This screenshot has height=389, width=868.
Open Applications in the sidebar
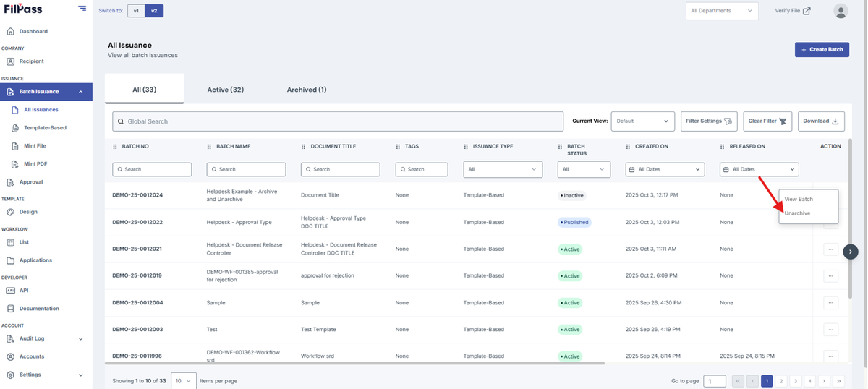coord(35,260)
